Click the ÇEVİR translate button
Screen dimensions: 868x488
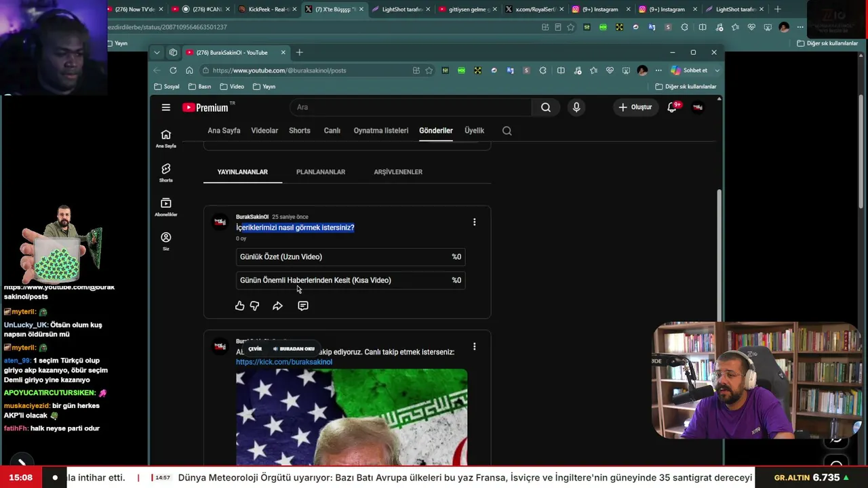coord(255,349)
